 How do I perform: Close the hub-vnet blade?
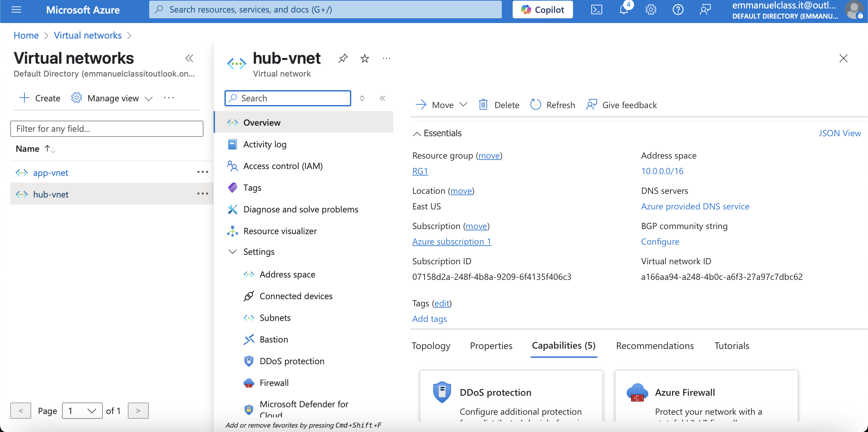coord(844,58)
